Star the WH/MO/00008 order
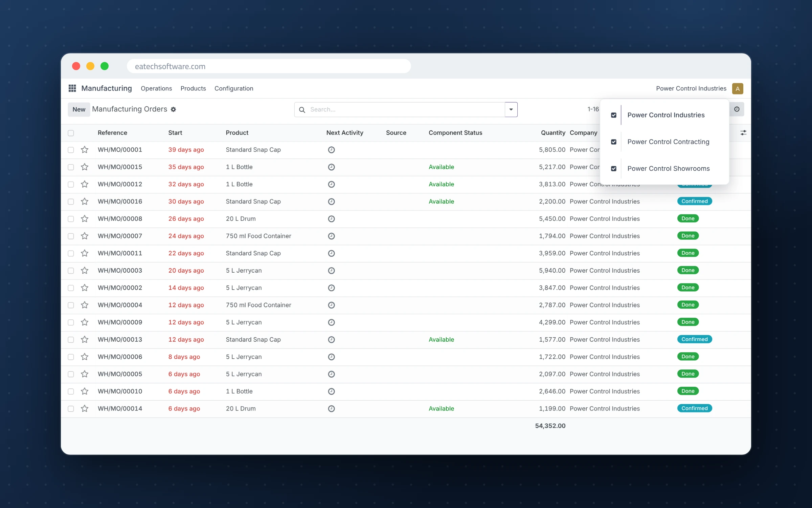This screenshot has height=508, width=812. (85, 219)
